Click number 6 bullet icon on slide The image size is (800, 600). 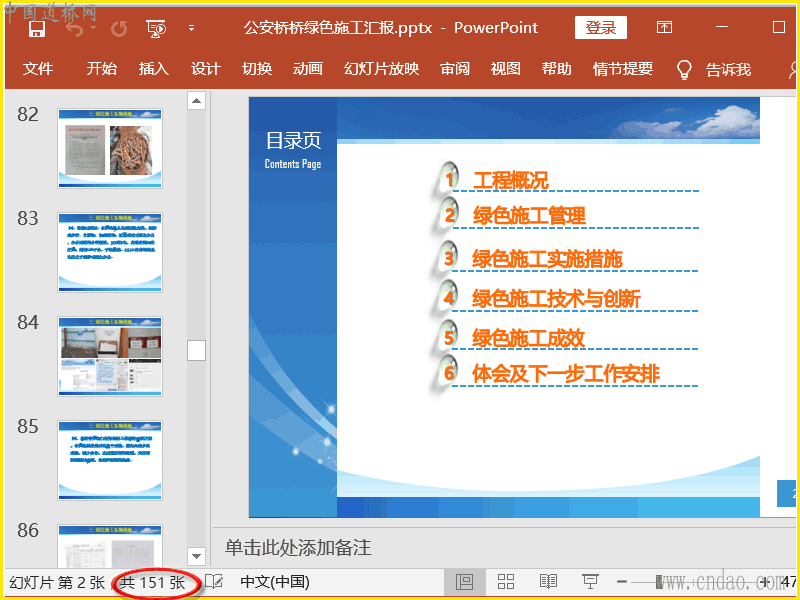coord(448,372)
